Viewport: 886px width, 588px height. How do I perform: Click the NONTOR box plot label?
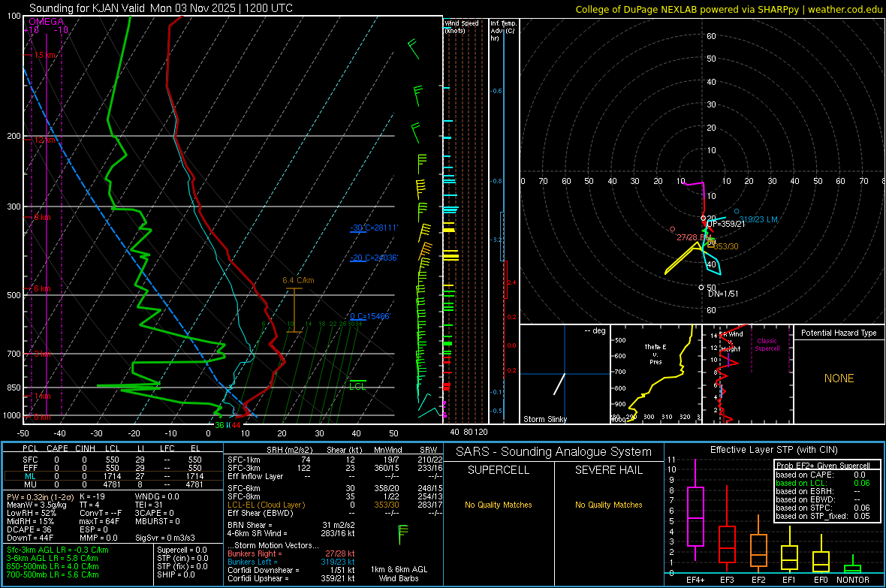click(853, 580)
